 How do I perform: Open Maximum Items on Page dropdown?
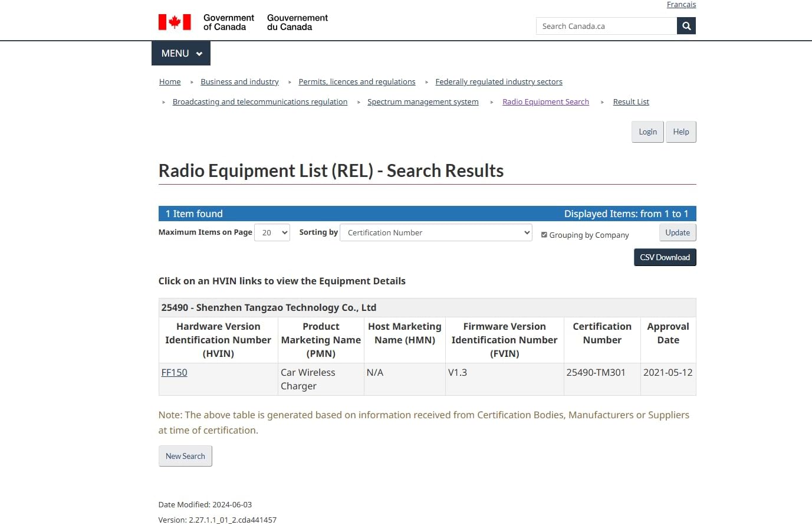point(272,232)
